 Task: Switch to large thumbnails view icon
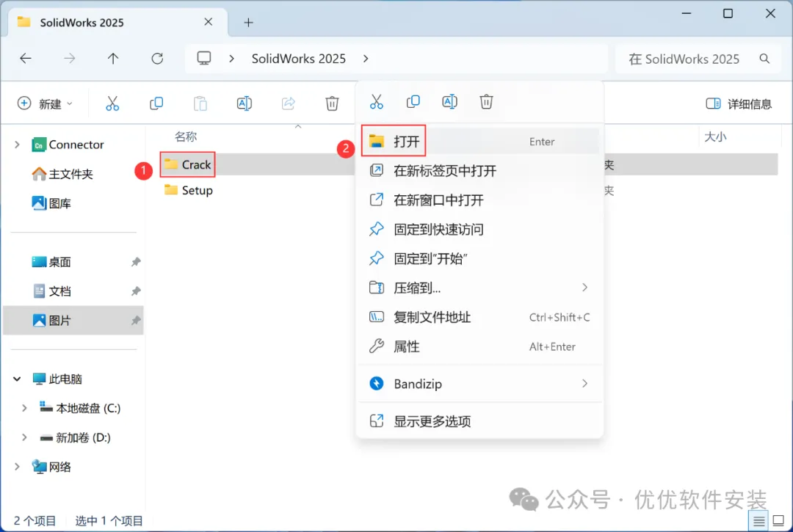[779, 520]
